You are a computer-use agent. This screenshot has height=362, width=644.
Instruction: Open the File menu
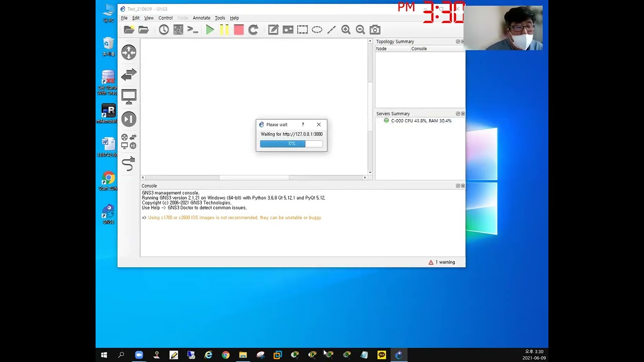124,18
